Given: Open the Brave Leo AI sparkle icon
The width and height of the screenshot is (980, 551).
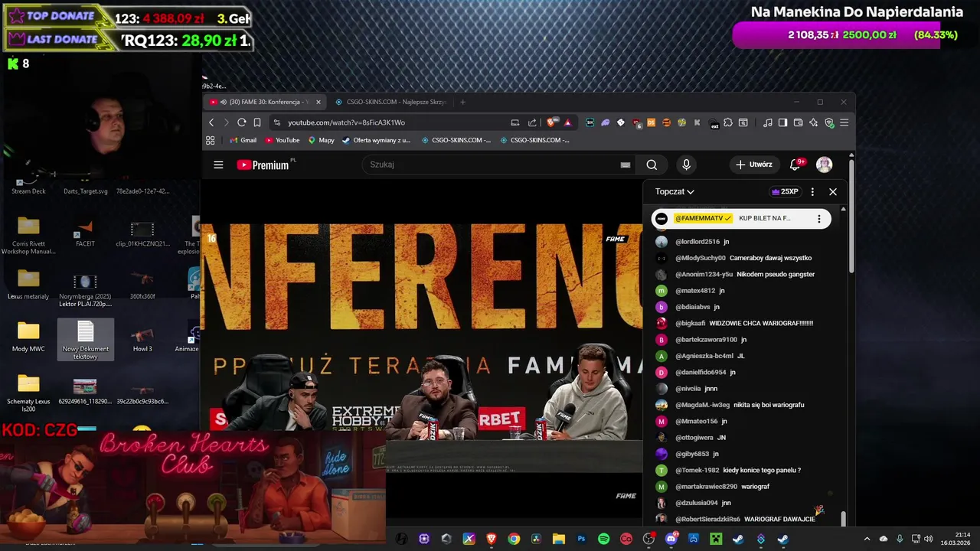Looking at the screenshot, I should click(814, 122).
